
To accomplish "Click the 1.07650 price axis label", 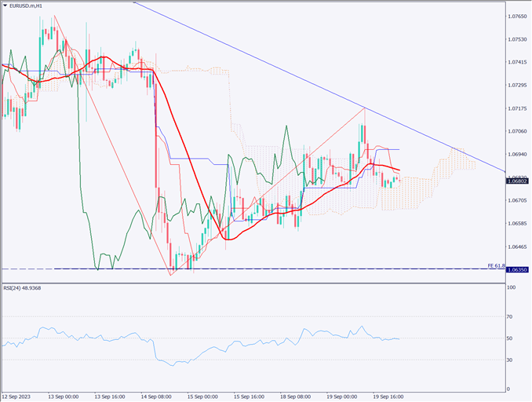I will (x=516, y=16).
